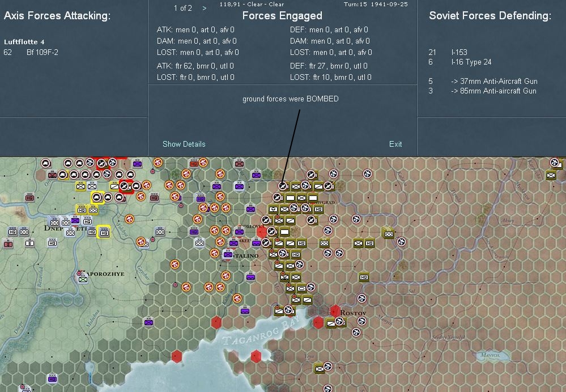The width and height of the screenshot is (566, 392).
Task: Click the aircraft icon directly north of Rostov label
Action: pos(361,299)
